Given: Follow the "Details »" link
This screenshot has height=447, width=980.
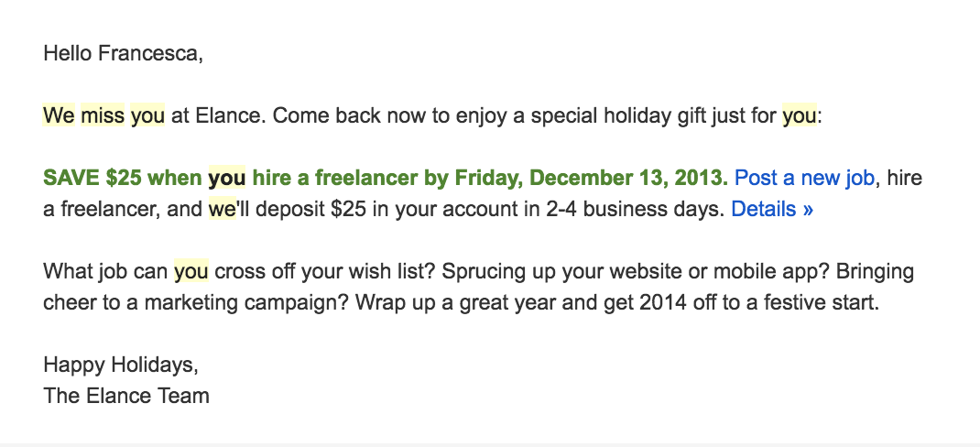Looking at the screenshot, I should tap(772, 210).
